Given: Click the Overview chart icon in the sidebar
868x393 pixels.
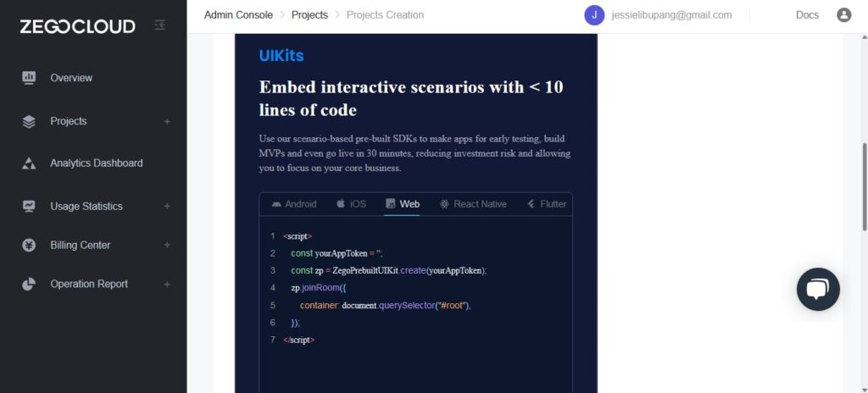Looking at the screenshot, I should [29, 77].
